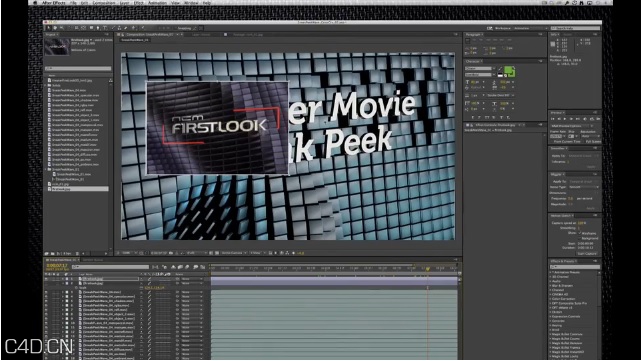Toggle the Snapping checkbox
The image size is (642, 361).
point(176,28)
